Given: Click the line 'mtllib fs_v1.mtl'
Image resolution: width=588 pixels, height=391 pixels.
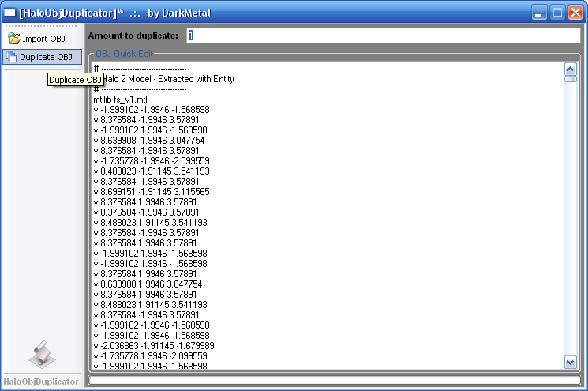Looking at the screenshot, I should 121,100.
